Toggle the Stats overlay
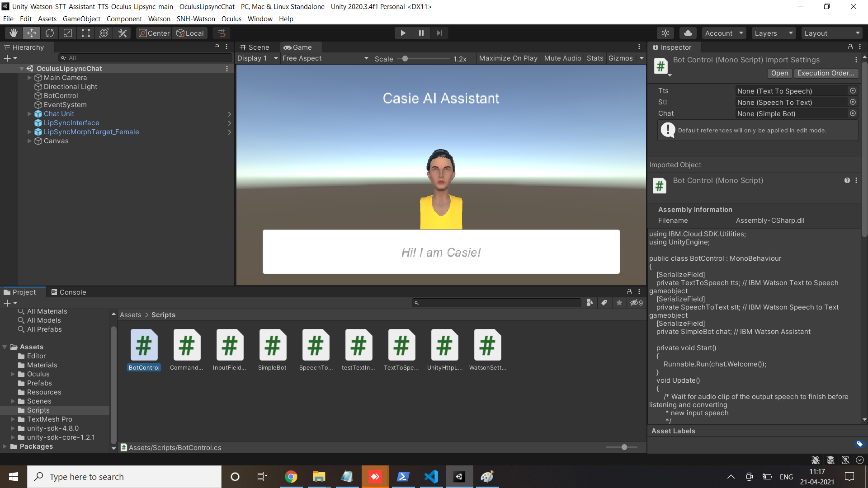The height and width of the screenshot is (488, 868). 594,58
